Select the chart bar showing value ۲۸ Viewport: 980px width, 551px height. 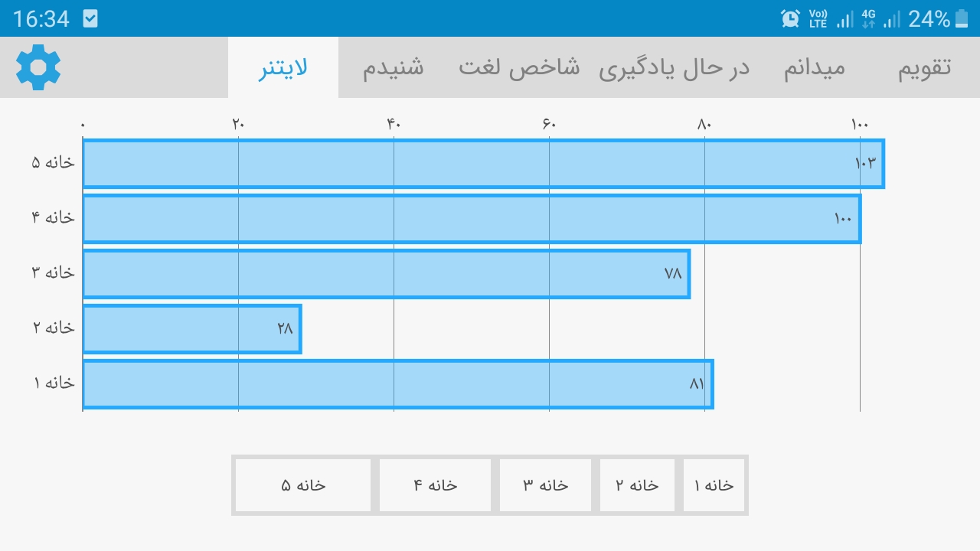191,329
